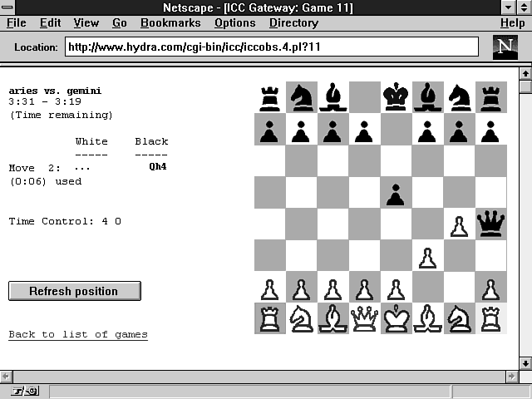
Task: Click the white pawn on g4
Action: 459,224
